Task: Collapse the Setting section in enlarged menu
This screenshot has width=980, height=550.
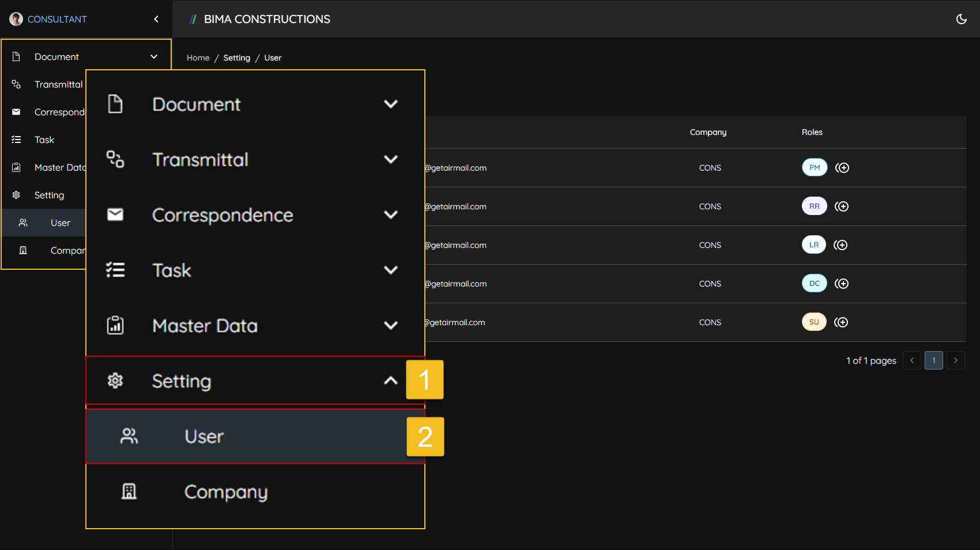Action: [391, 381]
